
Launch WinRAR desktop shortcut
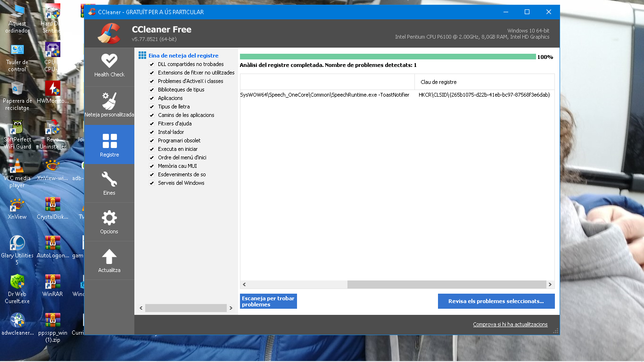coord(52,286)
